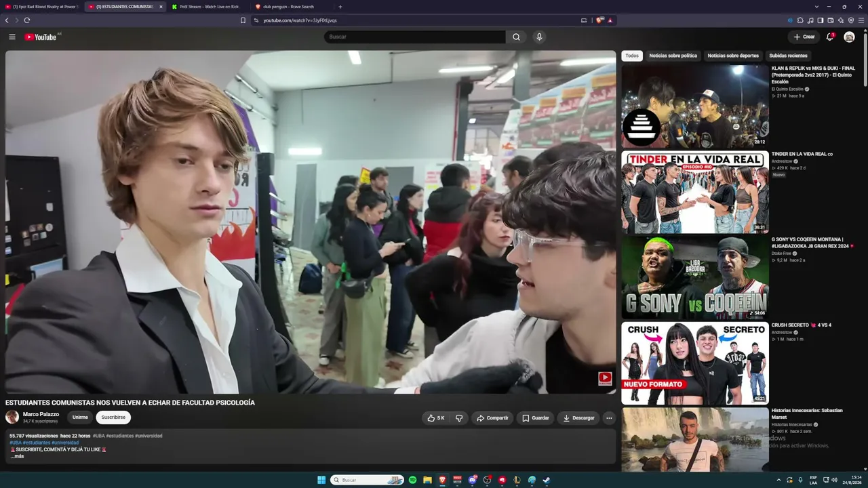
Task: Expand video description with ...más
Action: 17,456
